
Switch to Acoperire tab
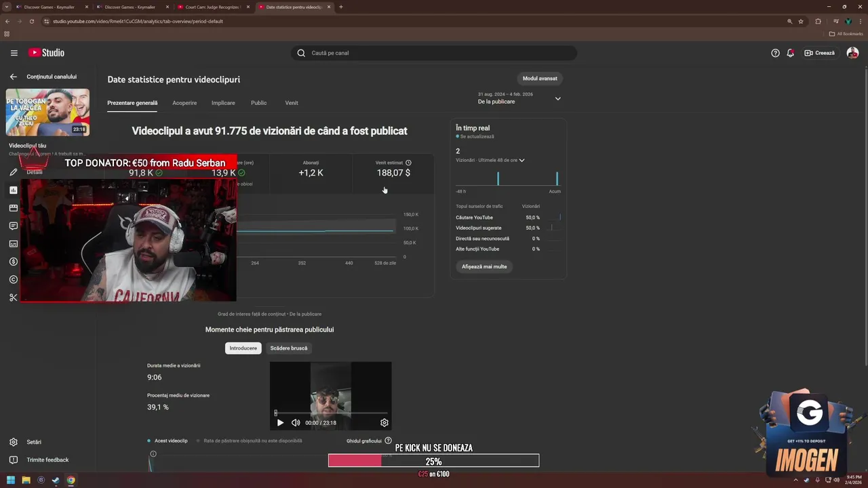pyautogui.click(x=184, y=103)
